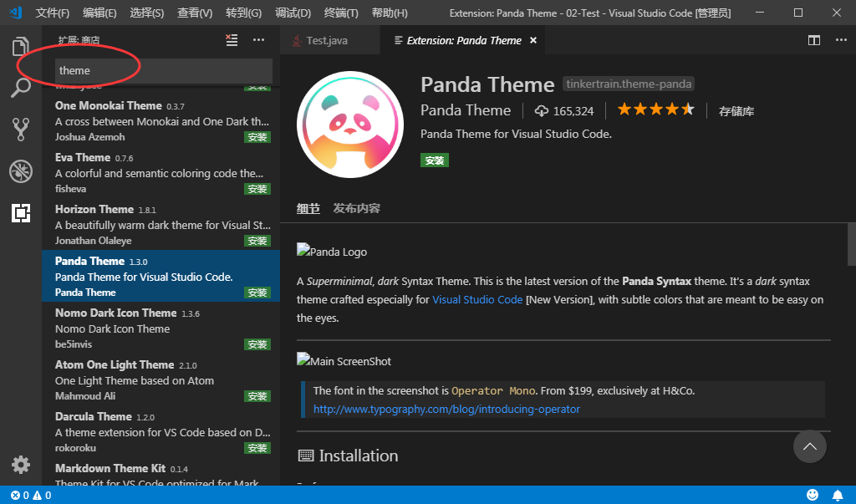This screenshot has width=856, height=504.
Task: Open the Search view in activity bar
Action: click(21, 88)
